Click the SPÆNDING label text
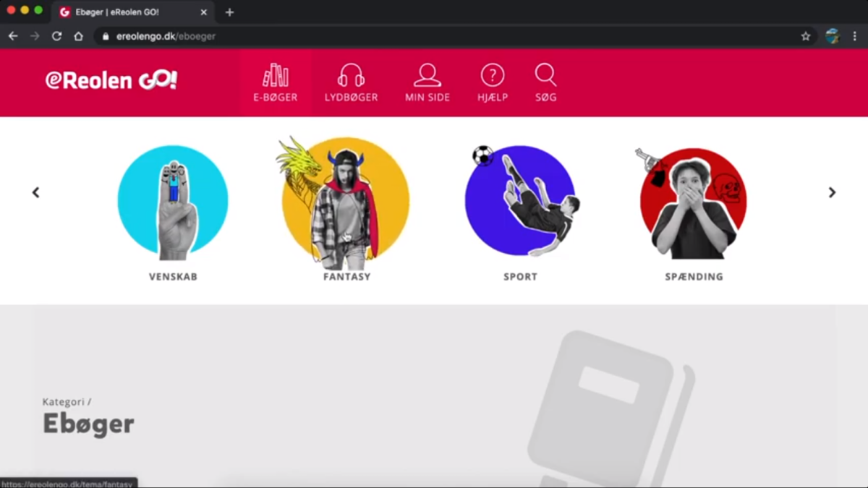 (694, 277)
